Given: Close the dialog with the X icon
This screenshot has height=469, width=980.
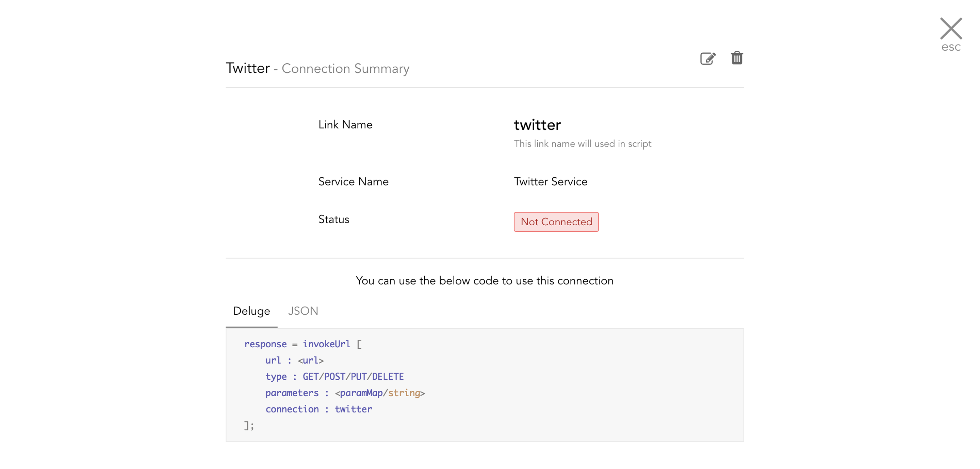Looking at the screenshot, I should pos(950,29).
